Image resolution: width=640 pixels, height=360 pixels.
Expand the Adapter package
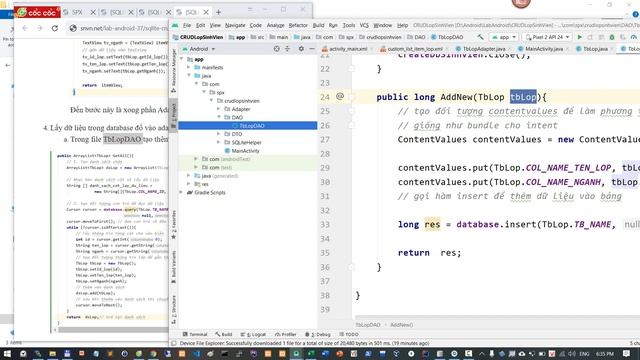[x=218, y=109]
